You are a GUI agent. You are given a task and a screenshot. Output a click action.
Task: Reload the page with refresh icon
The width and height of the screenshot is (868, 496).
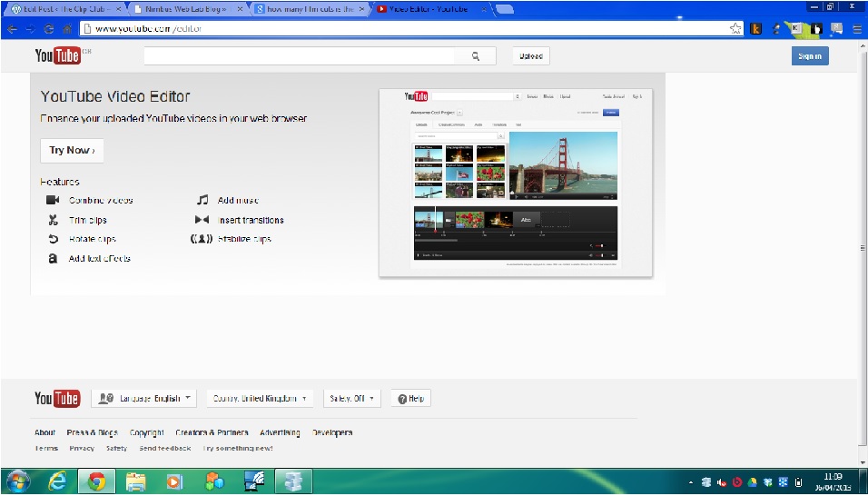[x=49, y=28]
